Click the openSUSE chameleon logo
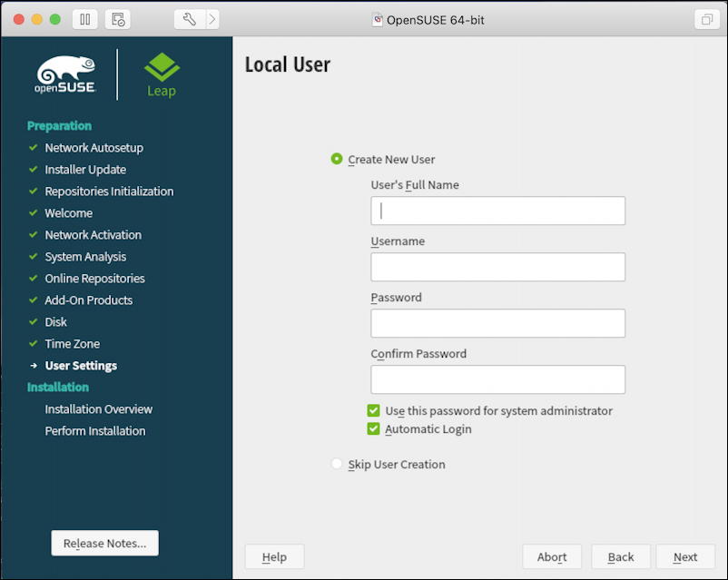The width and height of the screenshot is (728, 580). click(x=67, y=73)
